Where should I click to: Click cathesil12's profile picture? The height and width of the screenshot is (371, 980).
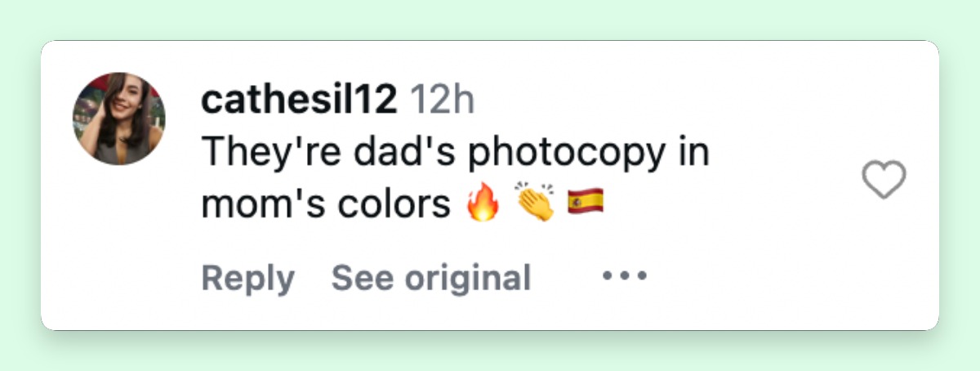point(119,118)
